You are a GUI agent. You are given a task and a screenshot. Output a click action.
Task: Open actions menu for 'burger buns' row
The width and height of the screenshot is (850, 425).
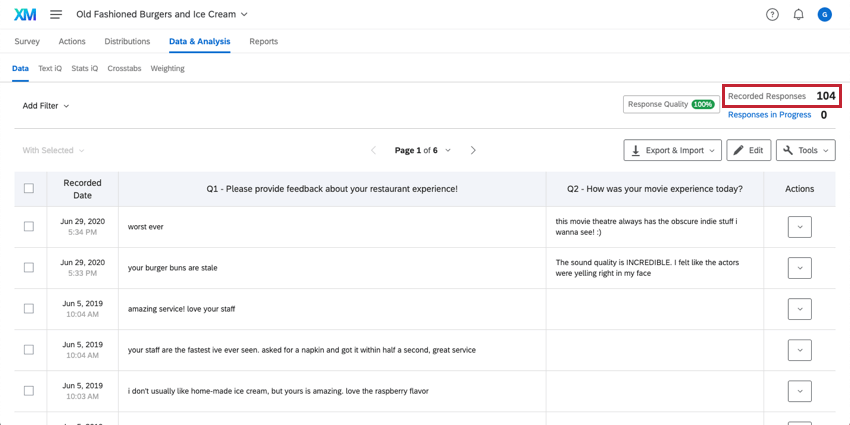(x=800, y=268)
